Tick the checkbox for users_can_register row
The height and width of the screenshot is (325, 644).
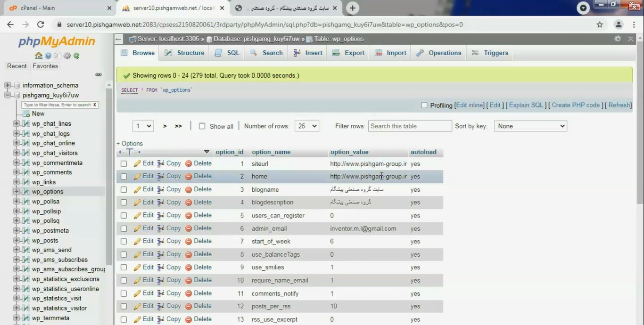pos(124,216)
